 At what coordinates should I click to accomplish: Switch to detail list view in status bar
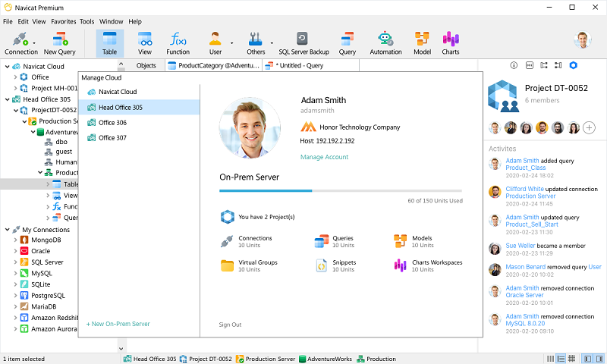coord(561,359)
